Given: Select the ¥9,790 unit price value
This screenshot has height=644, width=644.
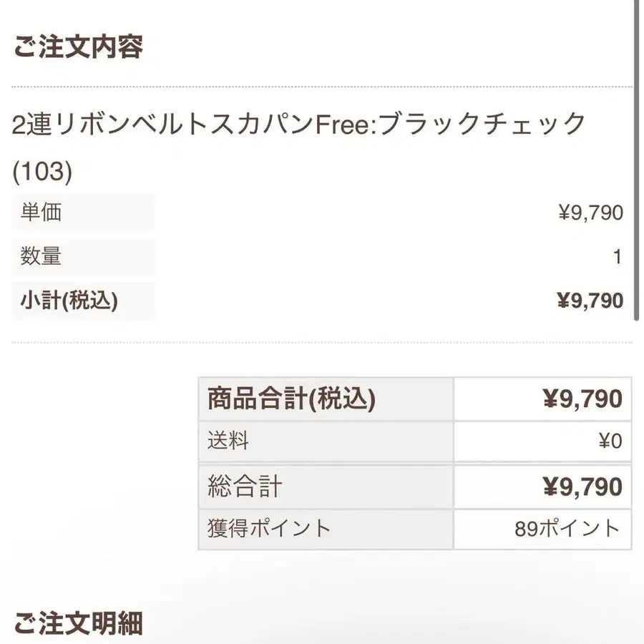Looking at the screenshot, I should point(590,213).
